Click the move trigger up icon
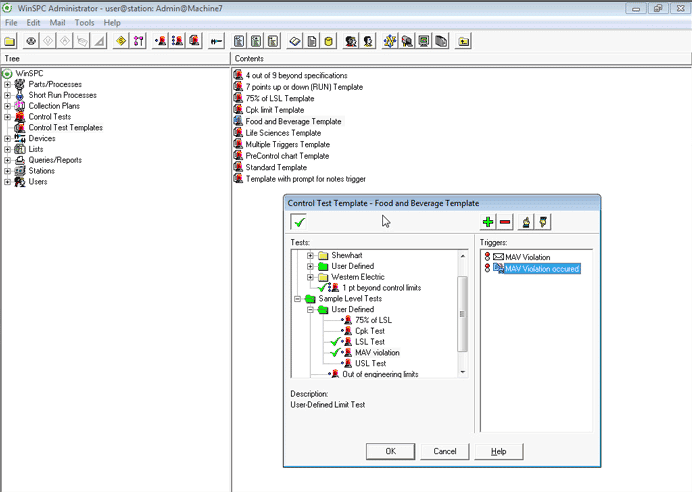The height and width of the screenshot is (492, 692). pyautogui.click(x=527, y=222)
